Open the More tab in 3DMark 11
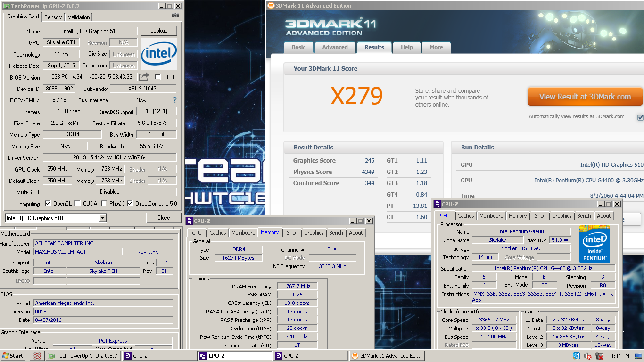The width and height of the screenshot is (644, 362). tap(436, 47)
